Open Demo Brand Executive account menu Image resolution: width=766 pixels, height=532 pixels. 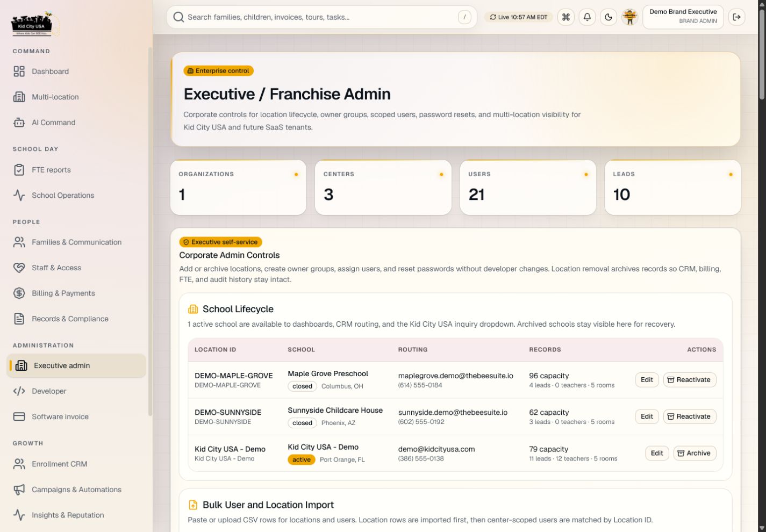pos(683,17)
